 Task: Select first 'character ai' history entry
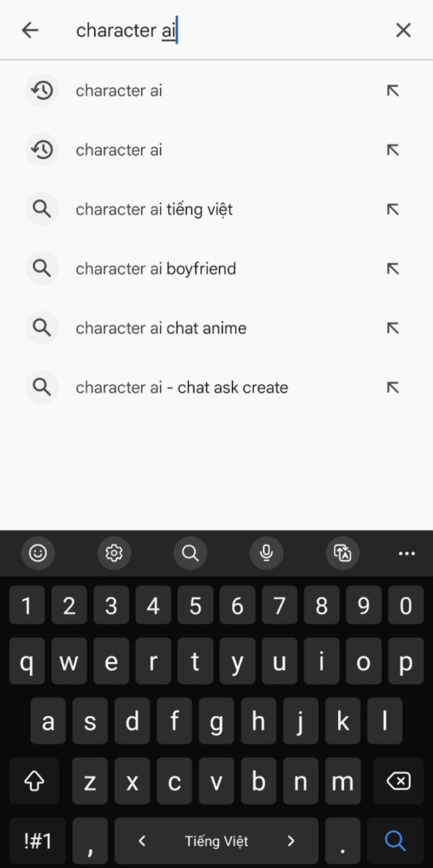[x=119, y=90]
